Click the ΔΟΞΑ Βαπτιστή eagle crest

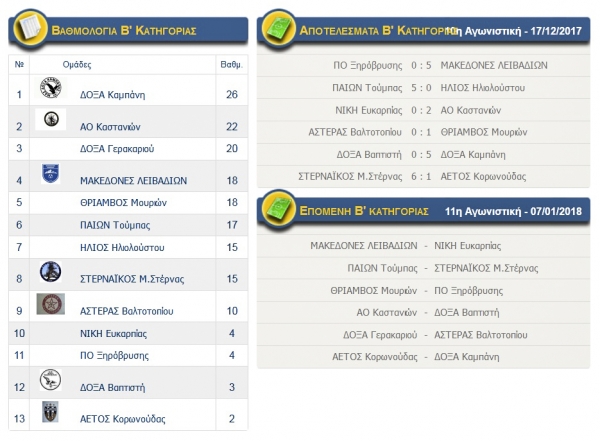[50, 381]
